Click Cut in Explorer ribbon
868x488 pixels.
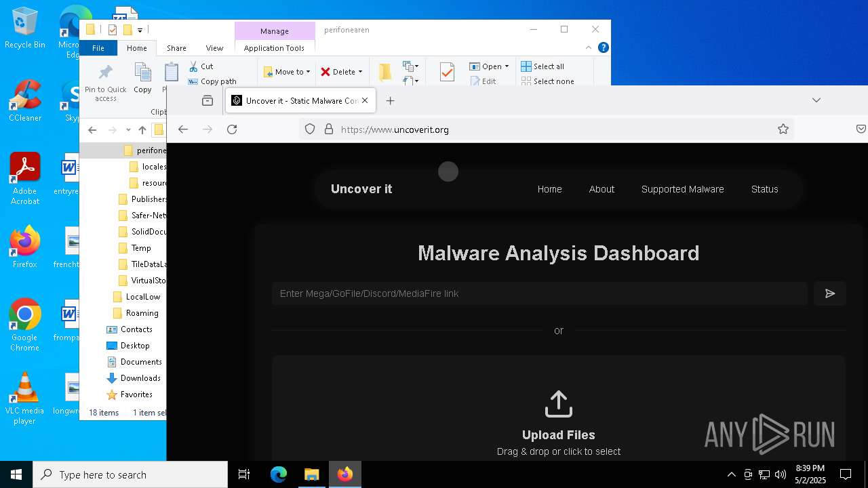coord(201,66)
